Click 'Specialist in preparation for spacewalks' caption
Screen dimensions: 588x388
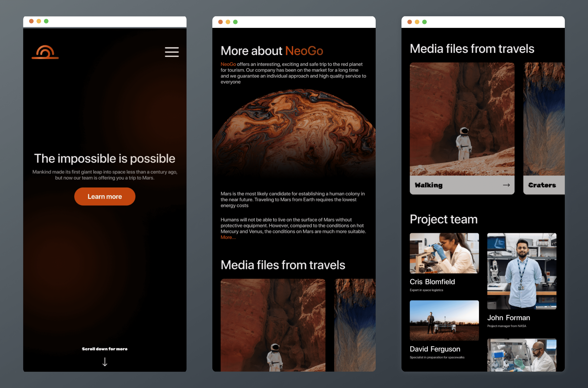[437, 357]
